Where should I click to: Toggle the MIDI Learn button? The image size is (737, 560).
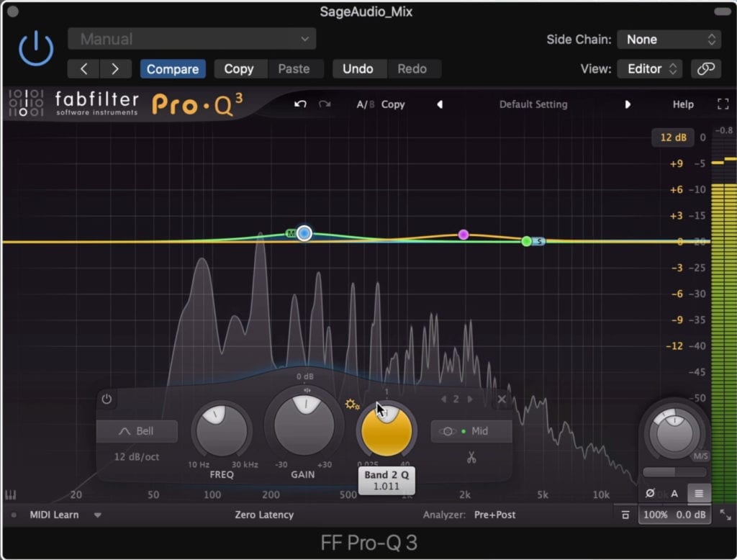(54, 515)
